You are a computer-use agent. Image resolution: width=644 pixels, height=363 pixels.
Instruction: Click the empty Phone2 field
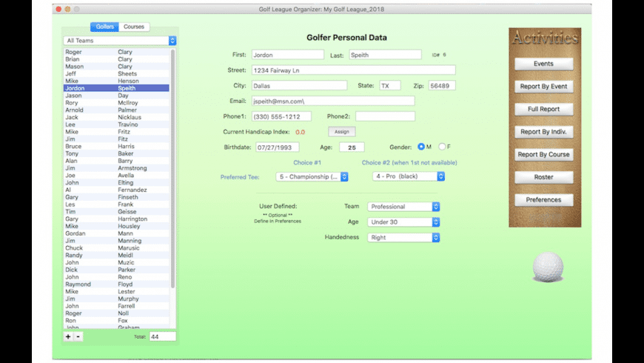(385, 116)
